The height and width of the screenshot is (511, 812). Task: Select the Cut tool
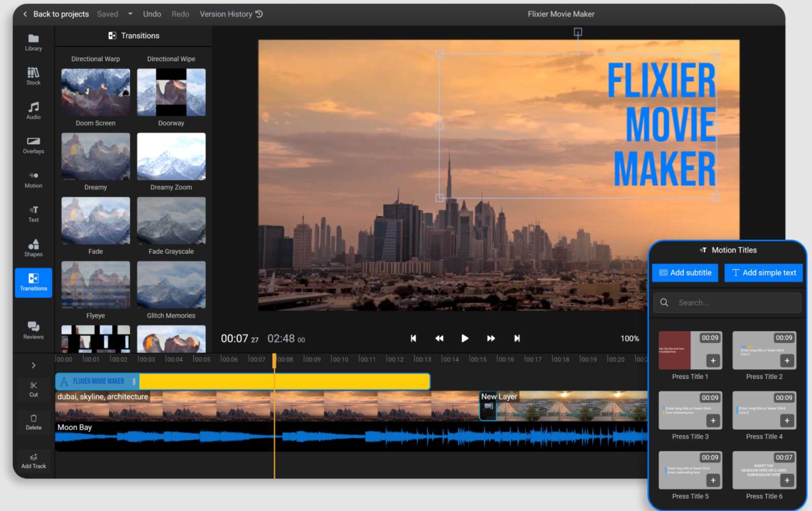[33, 390]
